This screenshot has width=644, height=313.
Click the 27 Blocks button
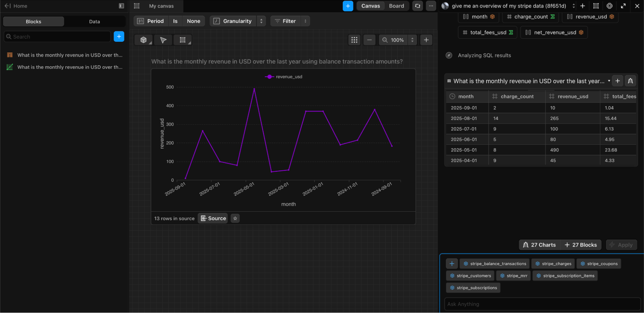coord(581,245)
